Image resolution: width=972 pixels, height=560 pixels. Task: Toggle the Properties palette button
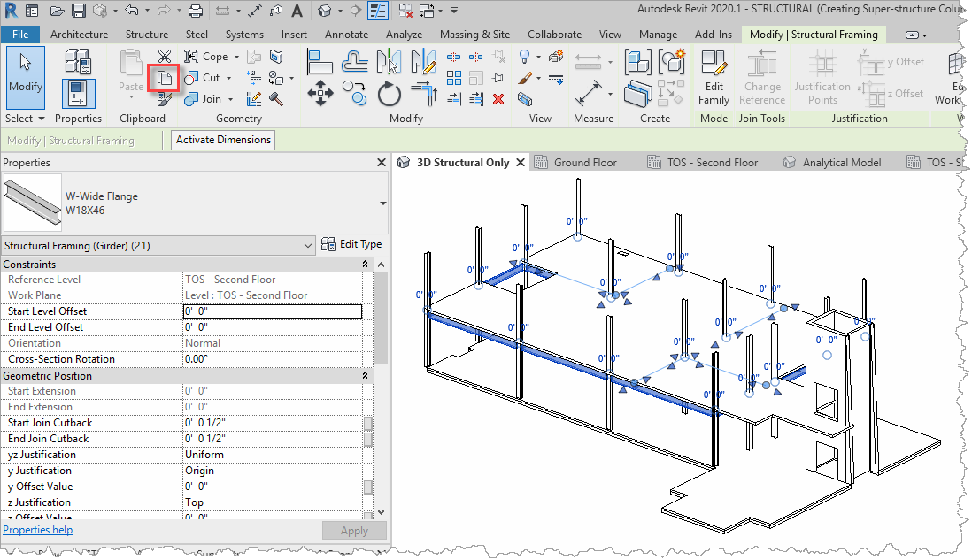click(78, 94)
